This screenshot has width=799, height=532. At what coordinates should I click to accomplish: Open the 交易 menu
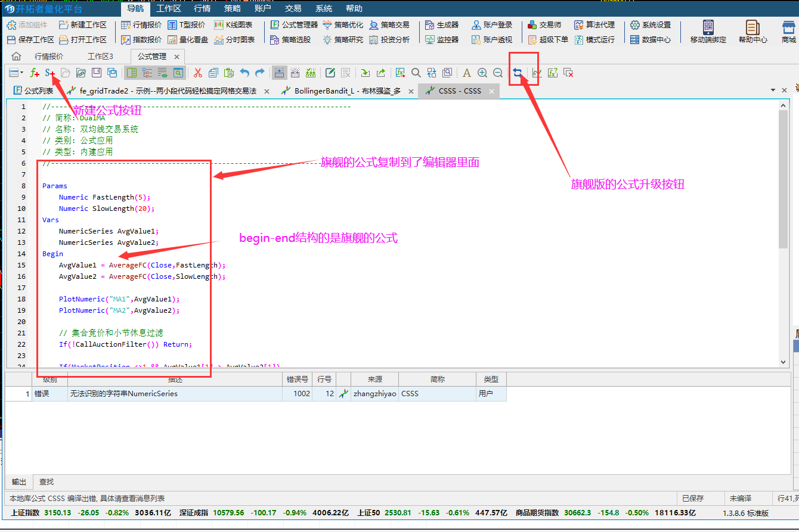click(293, 8)
